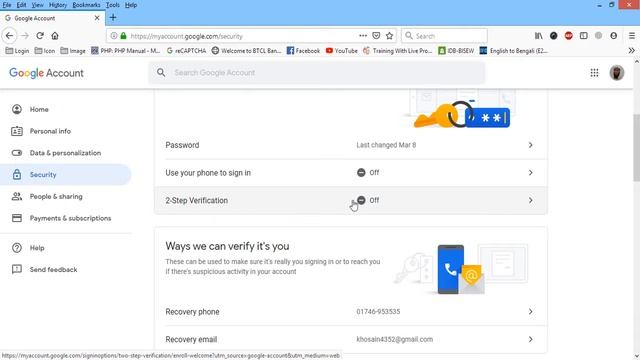Open the Bookmarks menu

[x=86, y=5]
